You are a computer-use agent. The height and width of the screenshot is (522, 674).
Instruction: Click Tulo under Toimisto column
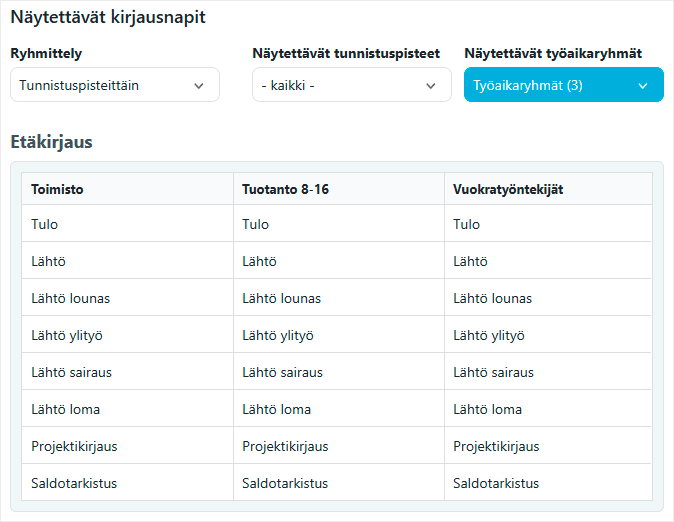45,224
